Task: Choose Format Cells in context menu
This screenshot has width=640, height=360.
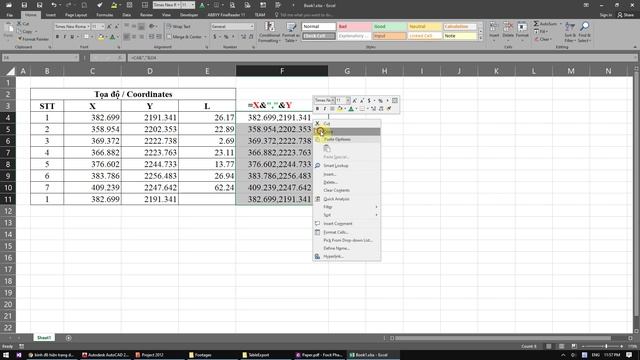Action: pos(347,232)
